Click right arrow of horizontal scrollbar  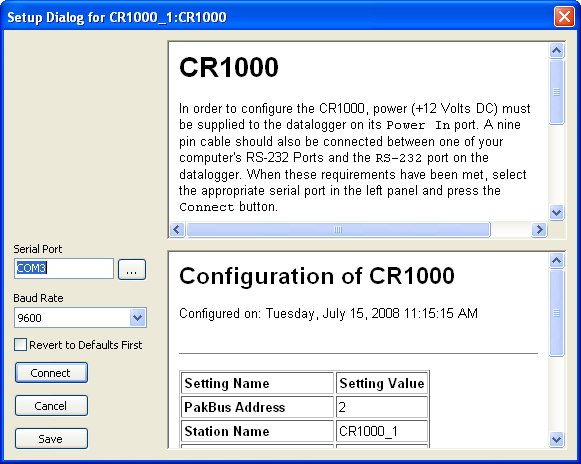coord(539,229)
